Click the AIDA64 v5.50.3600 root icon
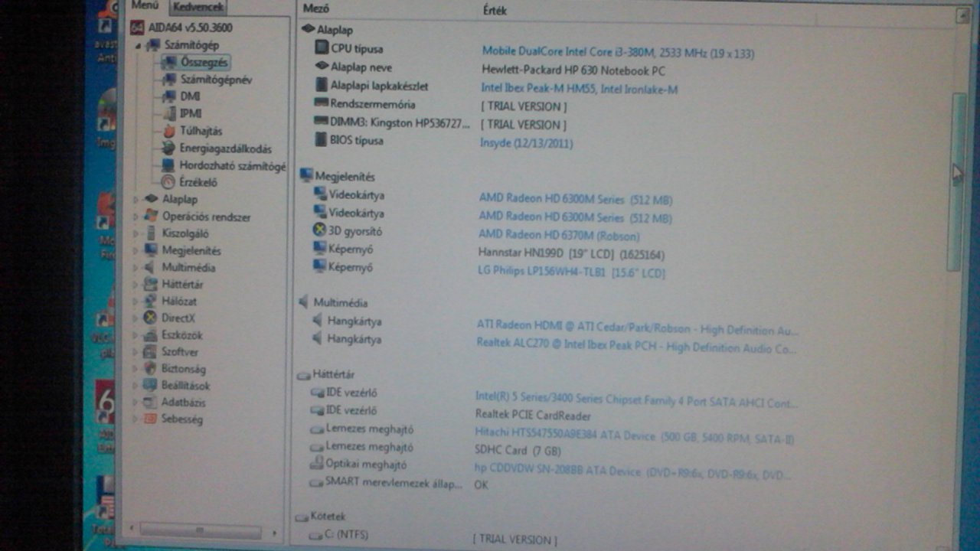Viewport: 980px width, 551px height. coord(137,28)
